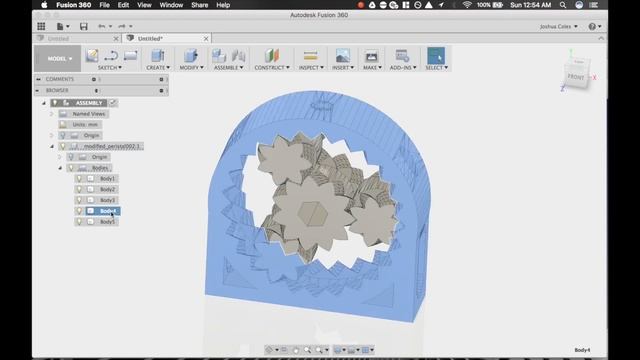
Task: Click the Save disk icon
Action: [x=84, y=27]
